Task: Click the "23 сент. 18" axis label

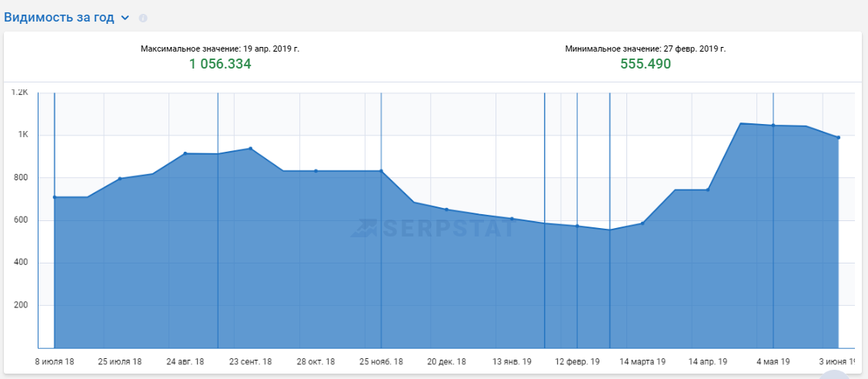Action: (x=250, y=362)
